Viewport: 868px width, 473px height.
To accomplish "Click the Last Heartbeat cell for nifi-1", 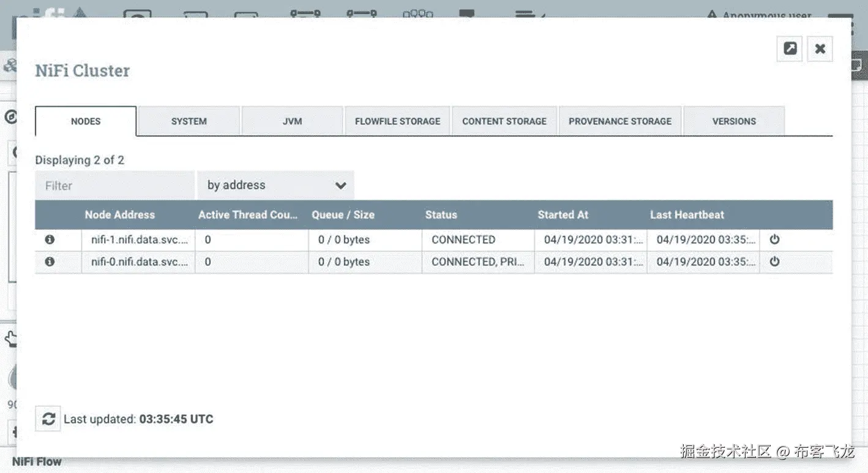I will point(703,240).
